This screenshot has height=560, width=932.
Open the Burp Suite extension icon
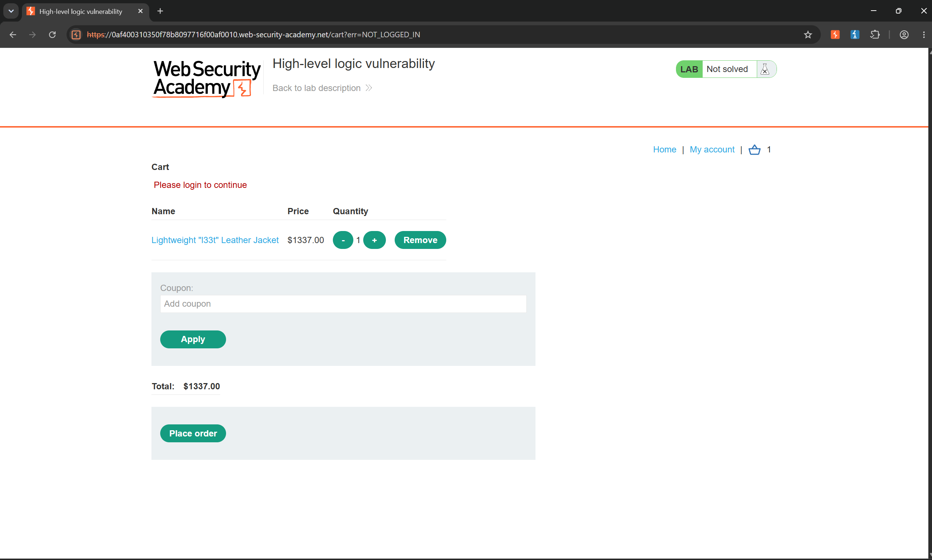pos(835,35)
